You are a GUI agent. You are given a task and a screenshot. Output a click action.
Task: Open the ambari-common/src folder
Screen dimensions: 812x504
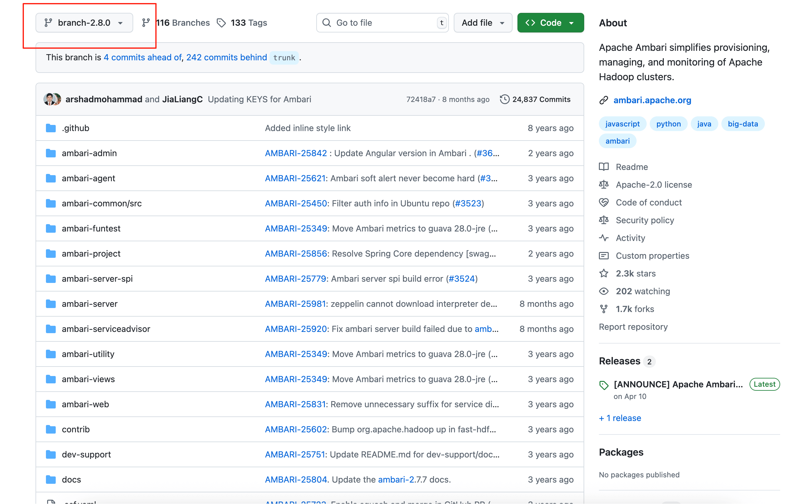click(x=102, y=203)
